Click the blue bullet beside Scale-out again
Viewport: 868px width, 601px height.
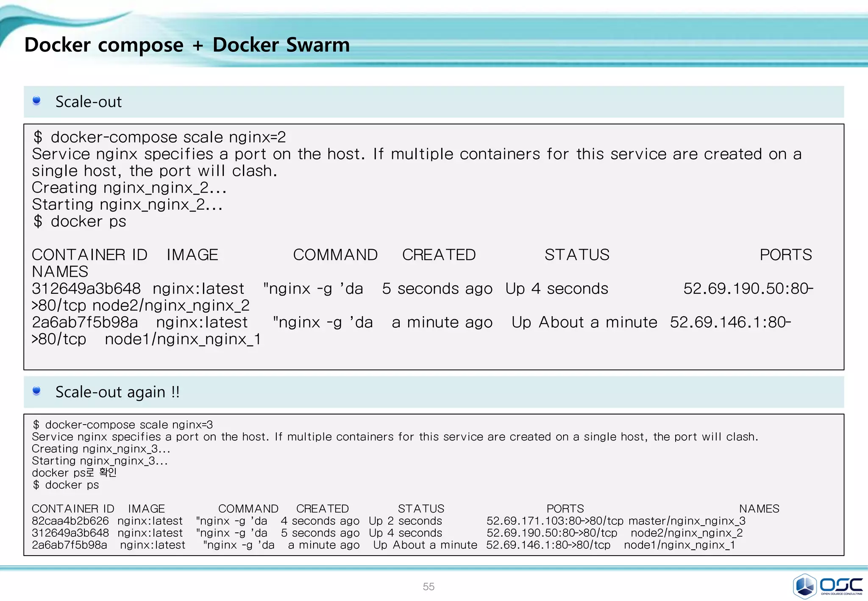click(36, 390)
